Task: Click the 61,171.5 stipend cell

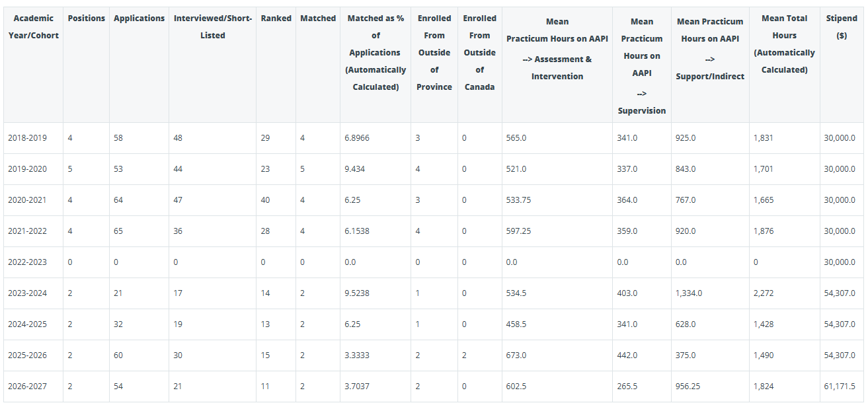Action: pyautogui.click(x=841, y=387)
